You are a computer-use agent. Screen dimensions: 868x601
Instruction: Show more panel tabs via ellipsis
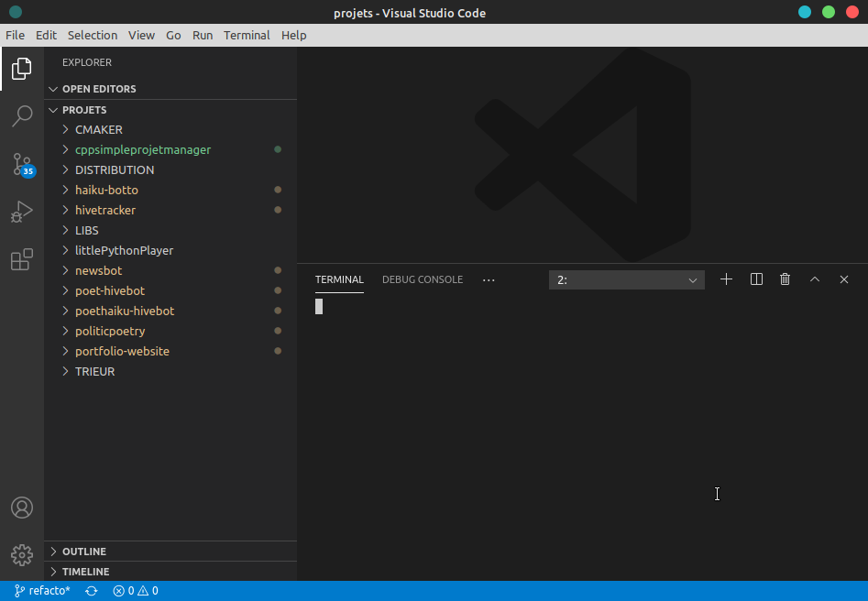click(489, 280)
